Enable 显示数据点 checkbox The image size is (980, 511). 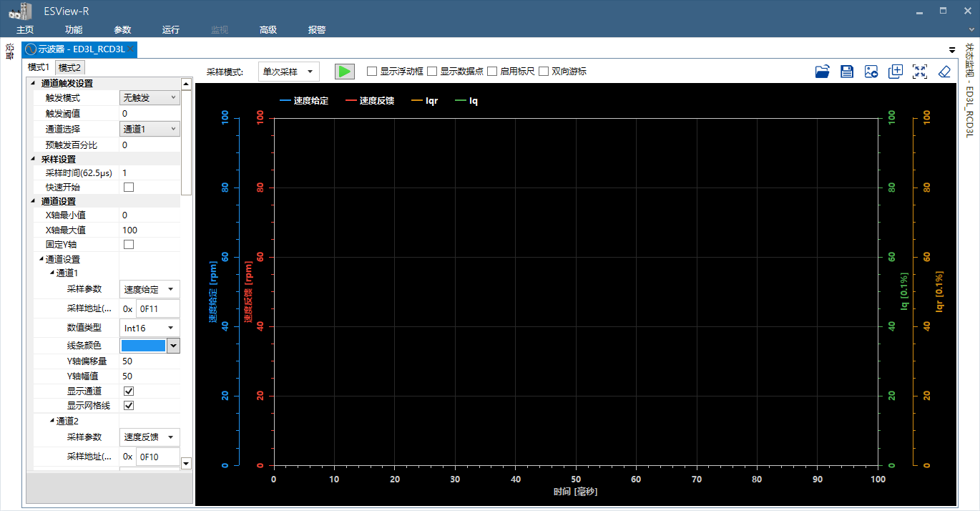(431, 72)
